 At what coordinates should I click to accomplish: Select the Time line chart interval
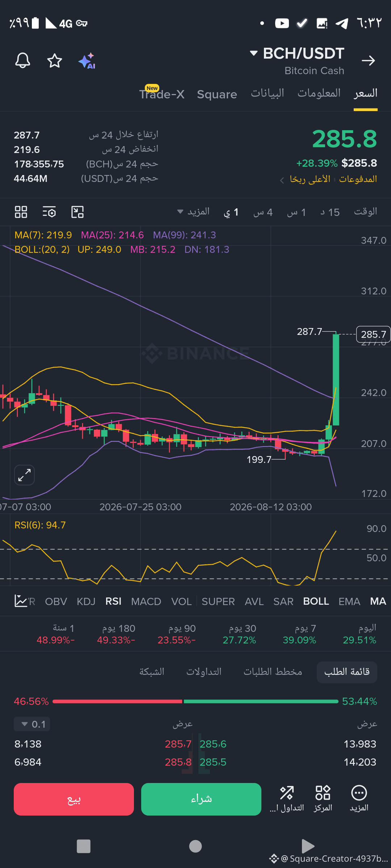click(365, 212)
